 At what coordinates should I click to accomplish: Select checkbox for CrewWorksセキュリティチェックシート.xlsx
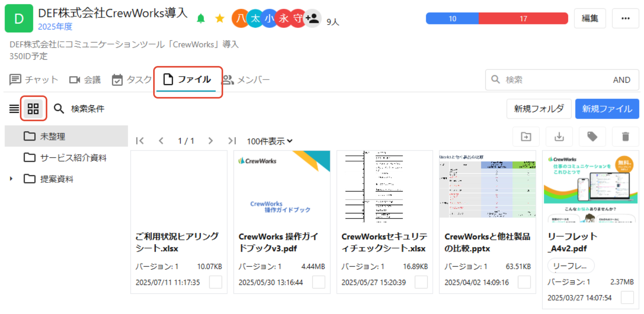421,282
